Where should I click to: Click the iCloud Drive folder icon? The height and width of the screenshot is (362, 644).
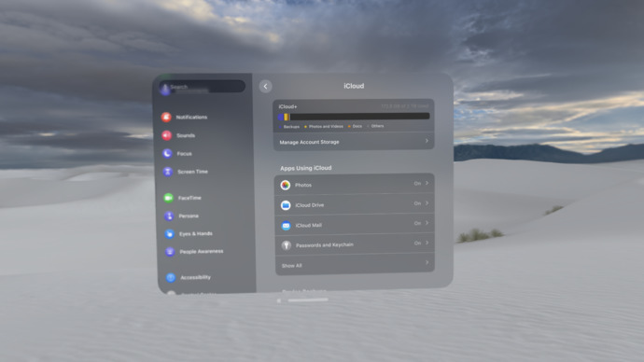click(x=286, y=205)
